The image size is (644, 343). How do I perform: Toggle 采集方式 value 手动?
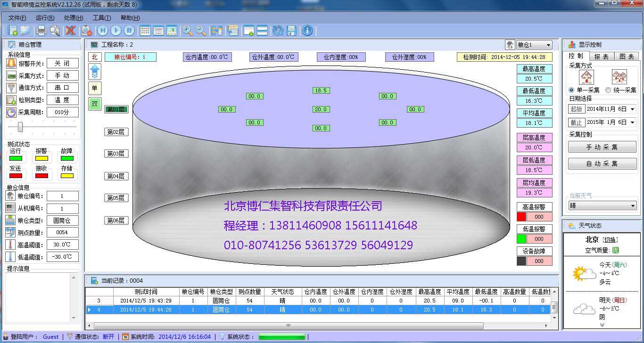[62, 75]
